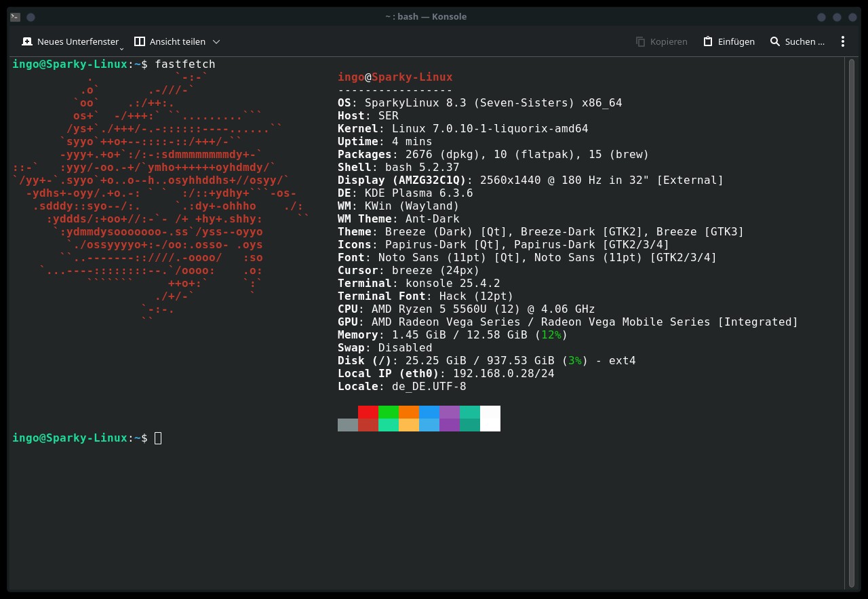Toggle the pin dot beside the title bar icon
The width and height of the screenshot is (868, 599).
tap(31, 17)
